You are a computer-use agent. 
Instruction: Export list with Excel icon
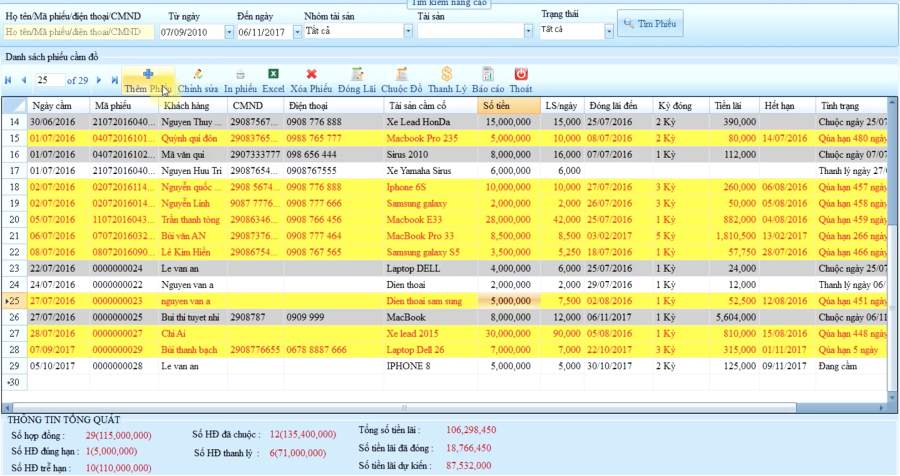click(x=273, y=74)
